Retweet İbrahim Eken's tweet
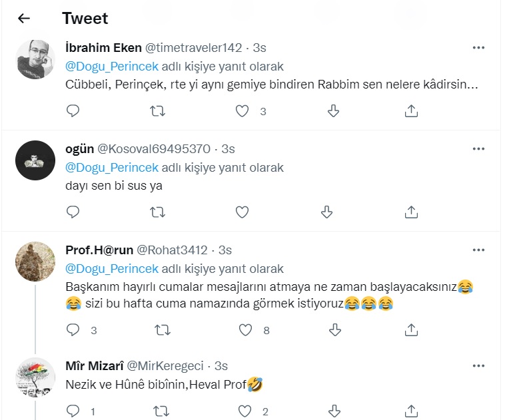The image size is (509, 420). [x=158, y=111]
